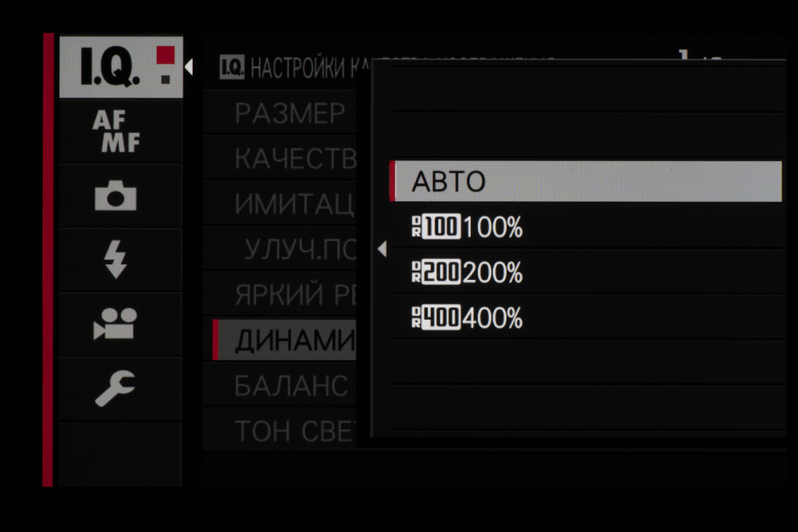
Task: Open the flash settings tab
Action: (x=116, y=260)
